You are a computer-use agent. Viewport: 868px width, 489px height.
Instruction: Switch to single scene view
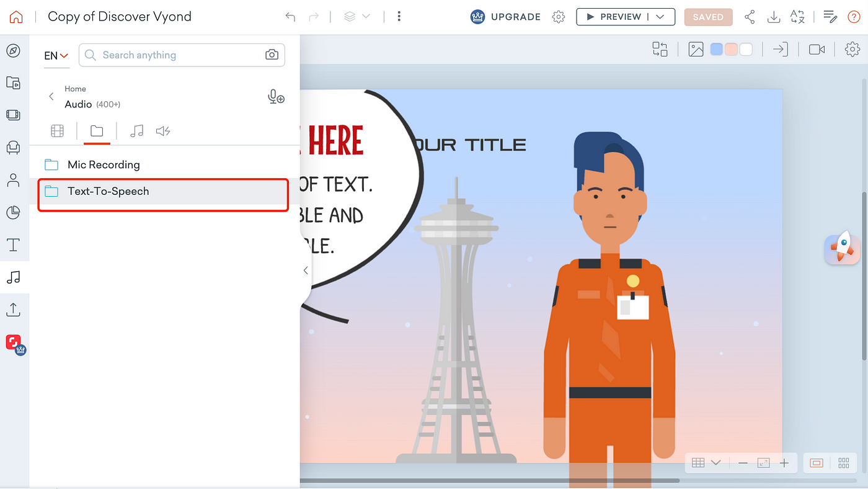click(x=817, y=463)
